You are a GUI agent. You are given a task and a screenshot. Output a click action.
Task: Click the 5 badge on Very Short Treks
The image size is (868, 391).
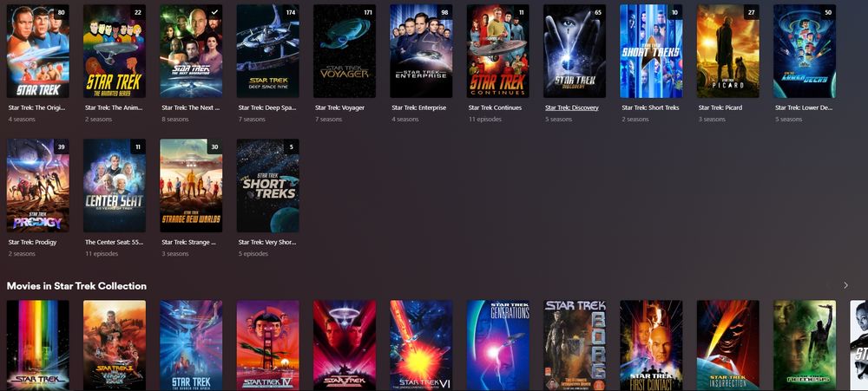pyautogui.click(x=291, y=147)
